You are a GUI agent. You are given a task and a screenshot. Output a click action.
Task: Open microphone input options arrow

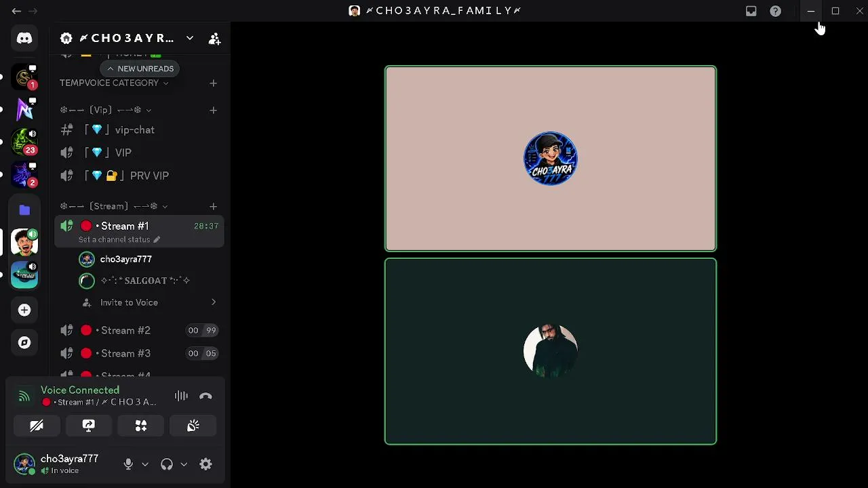144,464
